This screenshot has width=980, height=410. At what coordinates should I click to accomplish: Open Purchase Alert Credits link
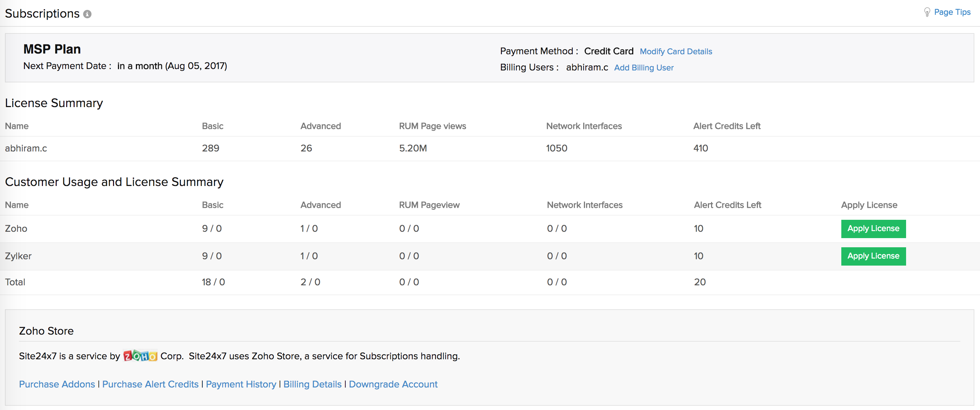click(150, 384)
